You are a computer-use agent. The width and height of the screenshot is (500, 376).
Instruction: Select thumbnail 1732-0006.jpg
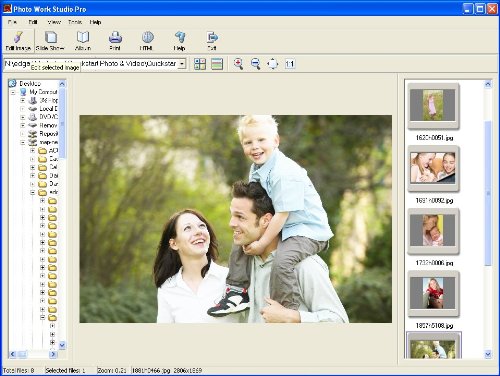click(x=433, y=231)
